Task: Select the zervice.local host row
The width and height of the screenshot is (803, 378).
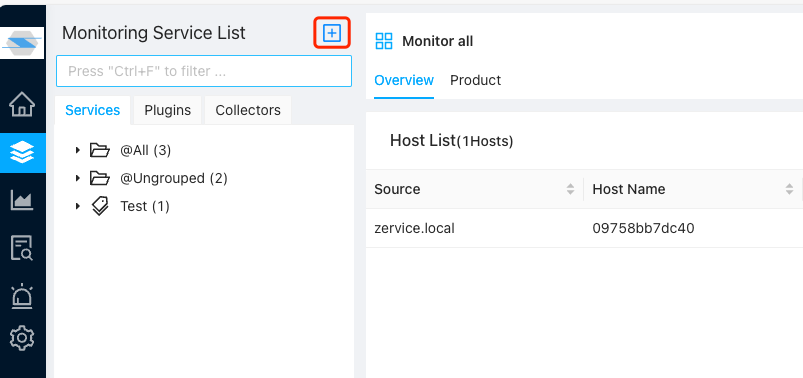Action: pyautogui.click(x=584, y=228)
